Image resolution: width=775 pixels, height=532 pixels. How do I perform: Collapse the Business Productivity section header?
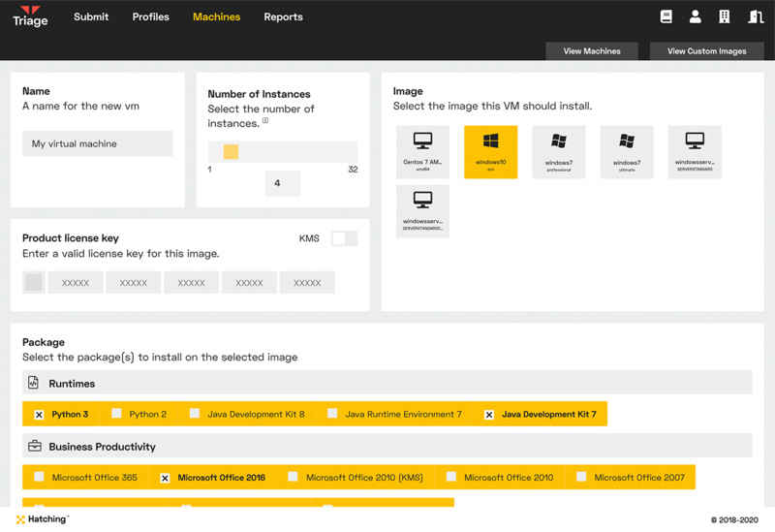tap(387, 446)
